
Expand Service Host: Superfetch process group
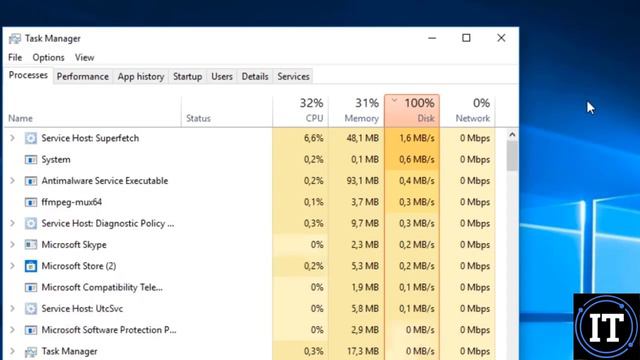point(12,138)
